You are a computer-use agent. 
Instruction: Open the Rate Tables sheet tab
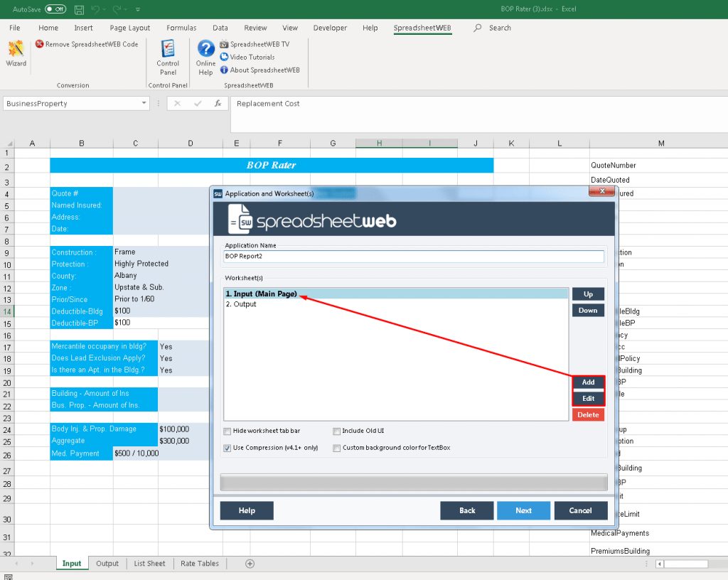[199, 563]
